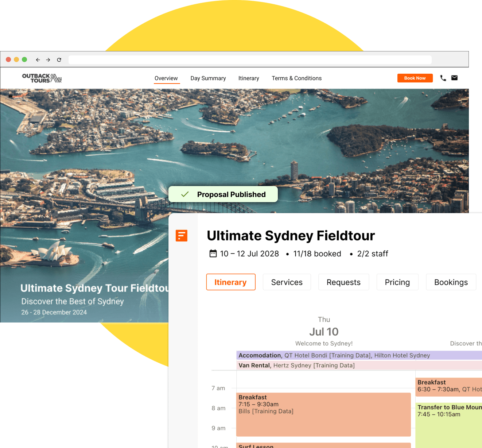The height and width of the screenshot is (448, 482).
Task: Click into the browser address bar
Action: tap(250, 59)
